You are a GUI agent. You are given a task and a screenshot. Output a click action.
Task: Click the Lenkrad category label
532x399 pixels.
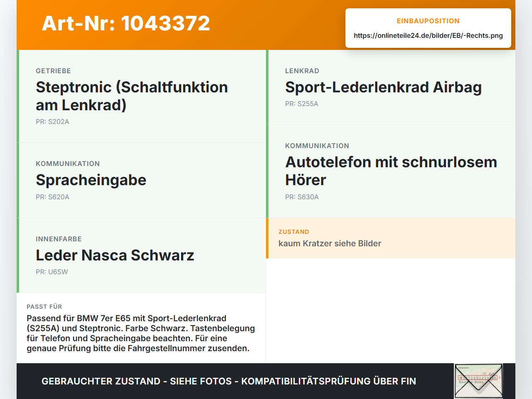click(302, 71)
